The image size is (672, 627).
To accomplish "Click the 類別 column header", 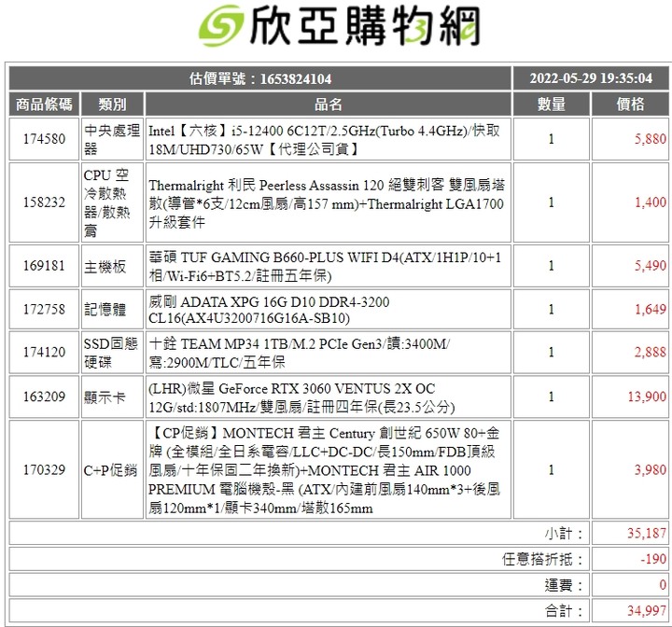I will (x=112, y=104).
